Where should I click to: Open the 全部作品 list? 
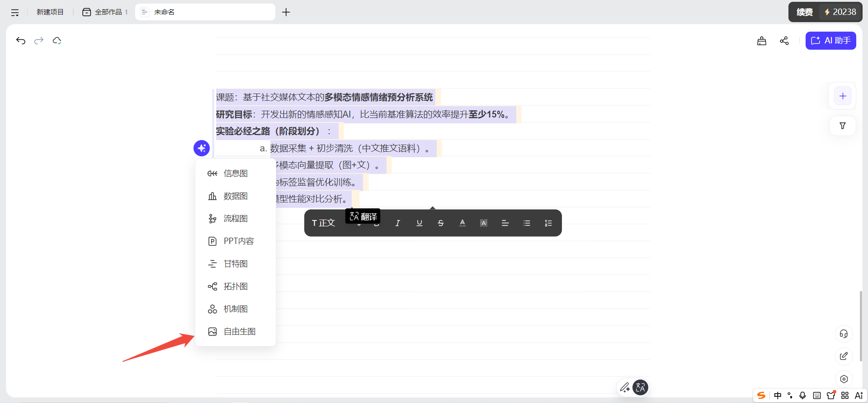click(x=105, y=12)
